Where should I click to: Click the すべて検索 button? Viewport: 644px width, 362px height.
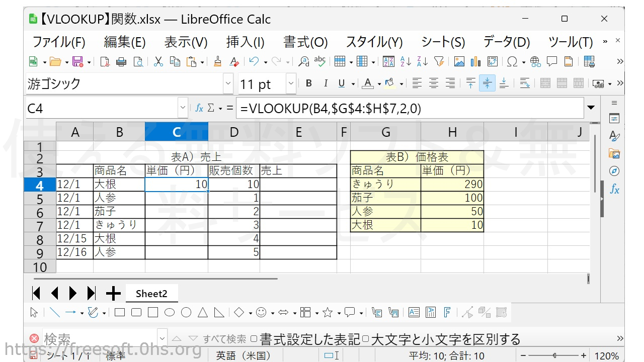pos(224,339)
